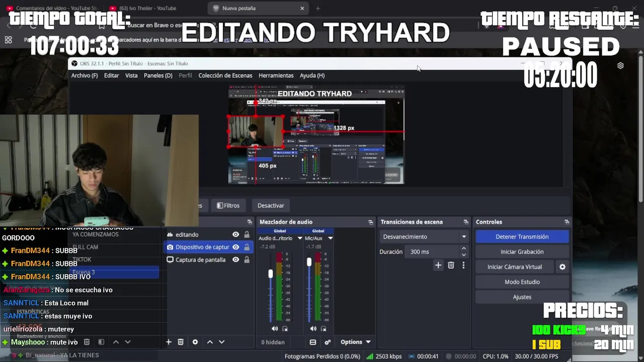Remove scene with the scenes trash icon
Image resolution: width=644 pixels, height=362 pixels.
[87, 342]
